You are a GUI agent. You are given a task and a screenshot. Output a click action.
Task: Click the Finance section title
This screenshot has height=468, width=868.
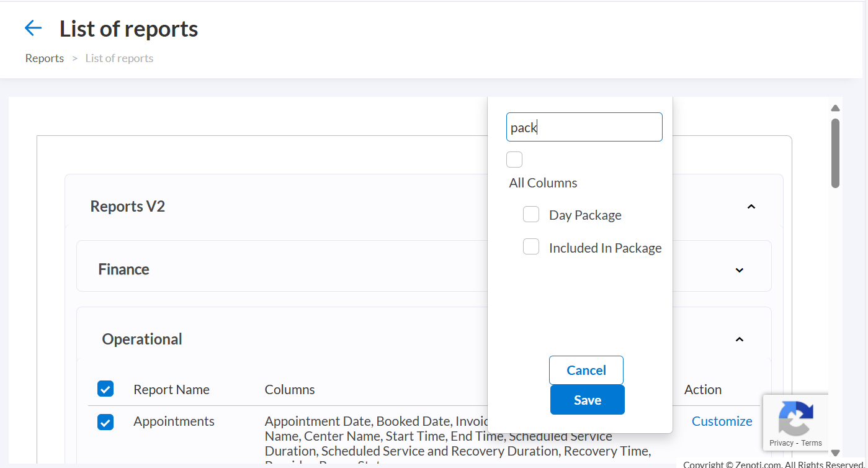coord(123,269)
